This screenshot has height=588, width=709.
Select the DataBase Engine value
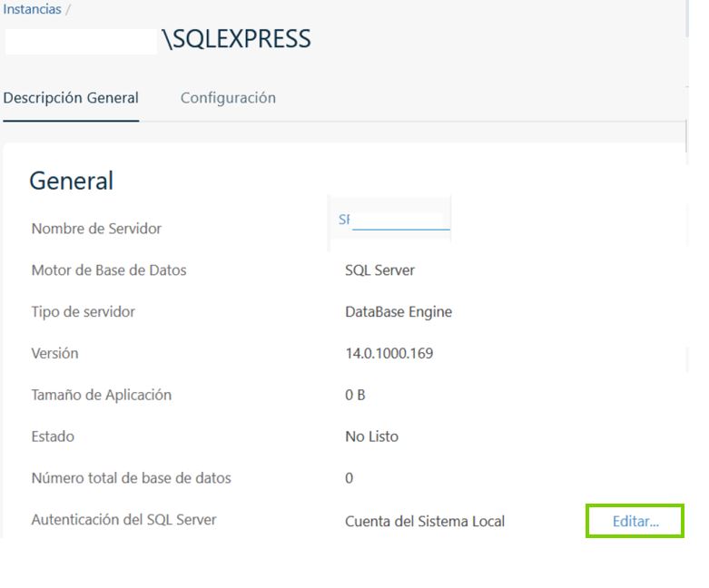[x=399, y=312]
